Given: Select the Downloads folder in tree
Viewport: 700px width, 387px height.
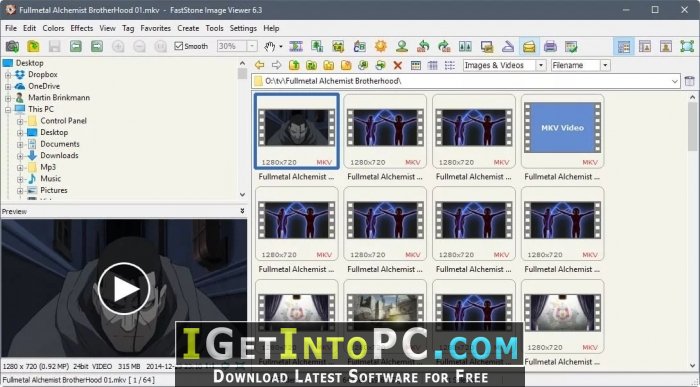Looking at the screenshot, I should 59,155.
